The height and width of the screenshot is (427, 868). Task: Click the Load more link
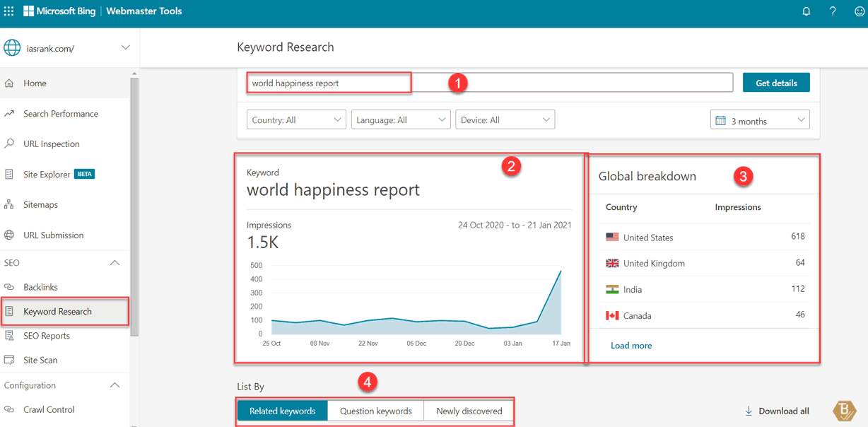(631, 346)
